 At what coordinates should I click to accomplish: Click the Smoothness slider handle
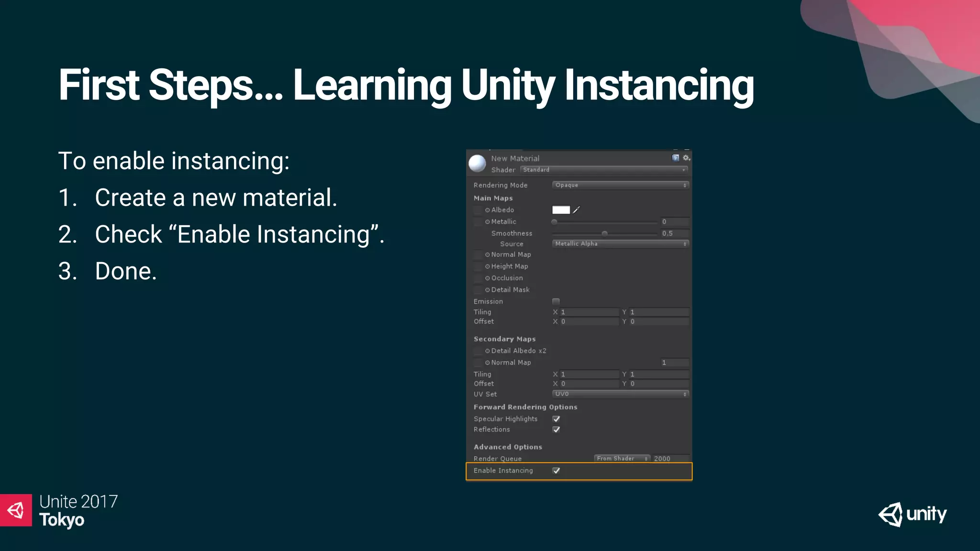coord(605,234)
